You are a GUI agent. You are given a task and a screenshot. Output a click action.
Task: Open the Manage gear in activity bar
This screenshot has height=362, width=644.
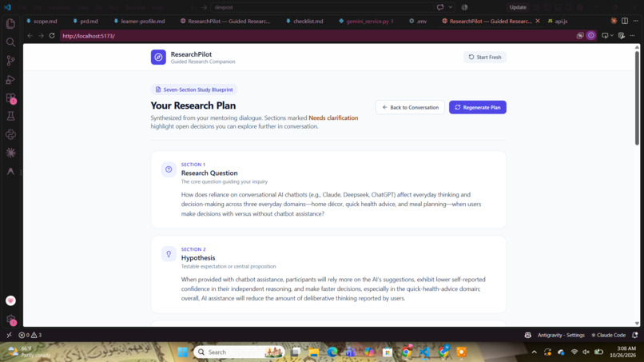[x=10, y=320]
